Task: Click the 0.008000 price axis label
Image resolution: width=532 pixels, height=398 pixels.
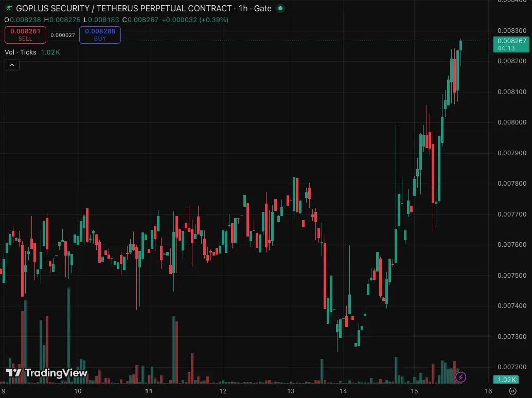Action: coord(512,122)
